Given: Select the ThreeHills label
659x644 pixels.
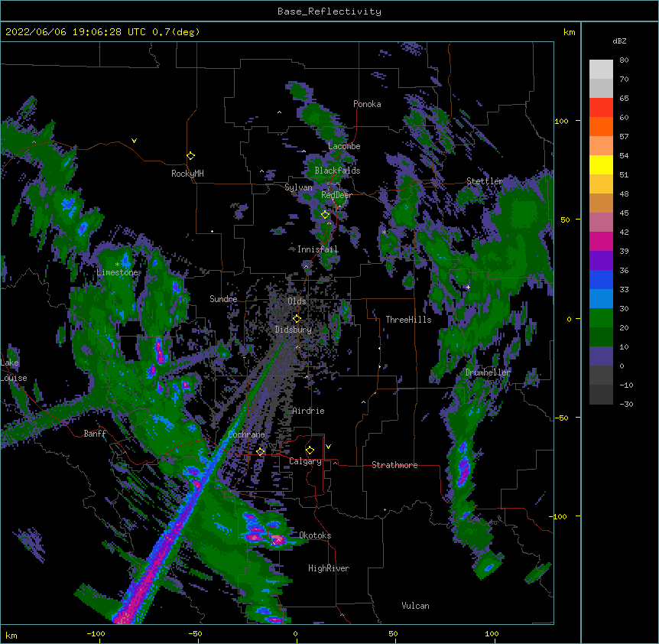Looking at the screenshot, I should pos(408,320).
